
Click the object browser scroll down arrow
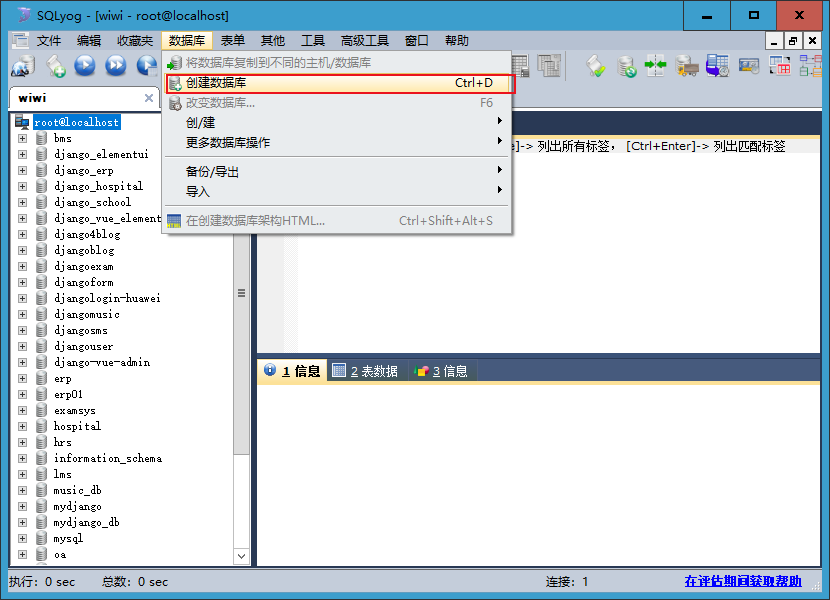tap(241, 556)
